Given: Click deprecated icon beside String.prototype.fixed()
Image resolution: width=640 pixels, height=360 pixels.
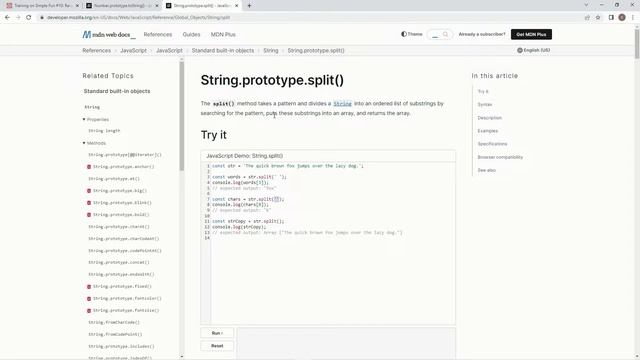Looking at the screenshot, I should pos(89,287).
